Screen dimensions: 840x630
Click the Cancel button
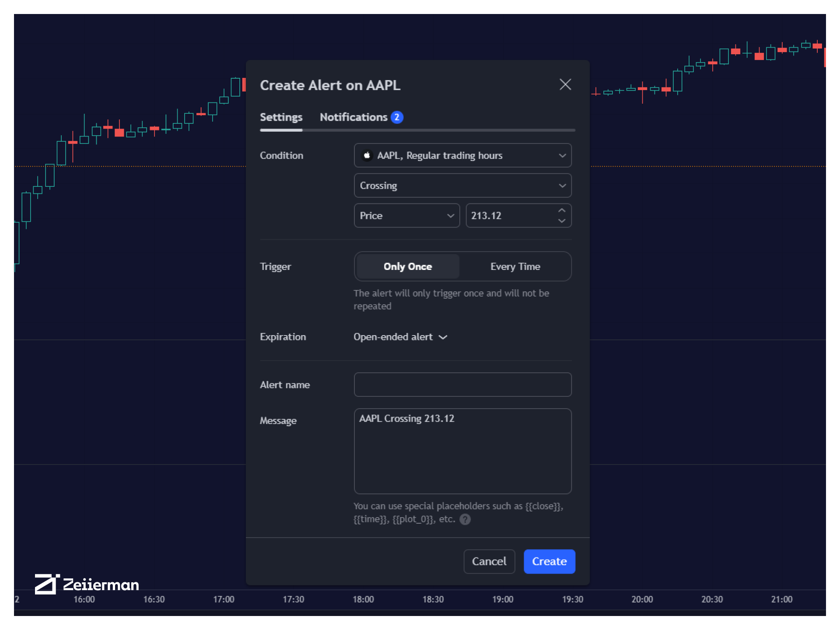pyautogui.click(x=489, y=561)
